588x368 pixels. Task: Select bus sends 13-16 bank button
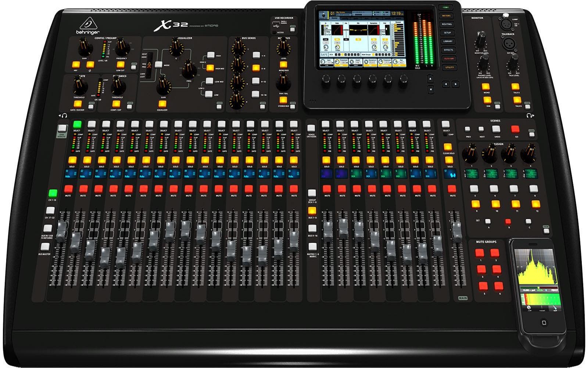(255, 94)
